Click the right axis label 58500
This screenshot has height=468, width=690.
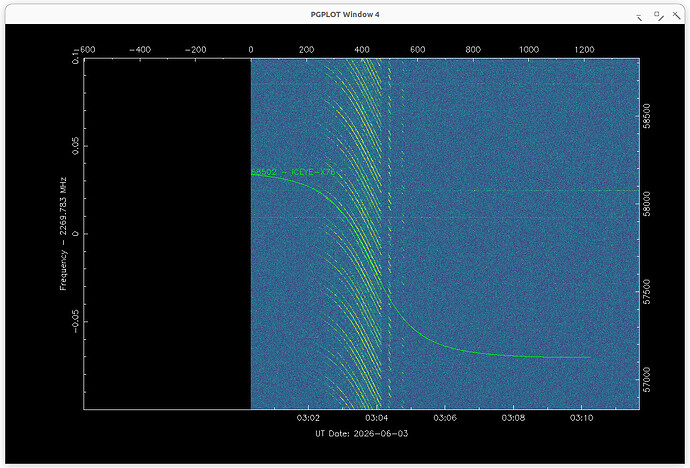[646, 116]
